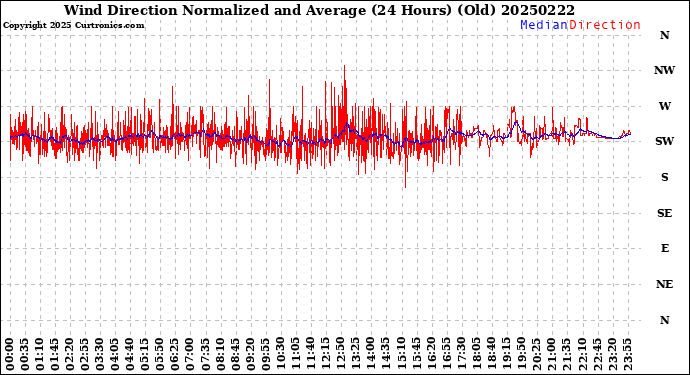Screen dimensions: 690x375
Task: Click the 11:40 time axis label
Action: [x=310, y=354]
